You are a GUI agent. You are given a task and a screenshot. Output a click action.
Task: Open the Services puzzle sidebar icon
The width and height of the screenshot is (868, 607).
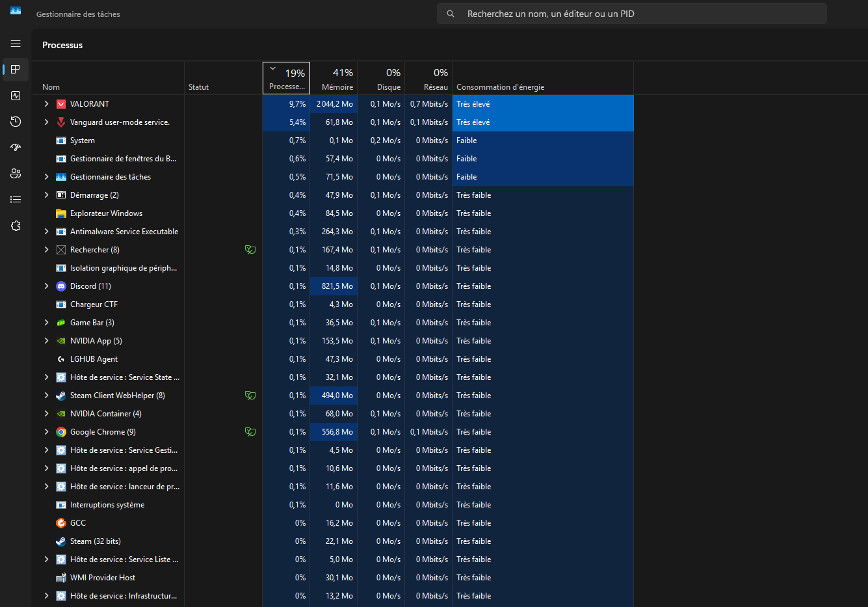[16, 226]
